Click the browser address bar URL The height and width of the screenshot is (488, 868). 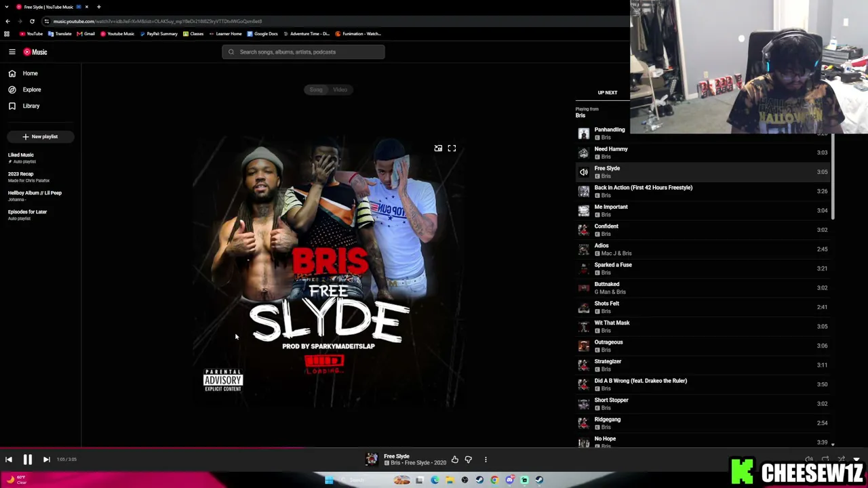click(x=157, y=21)
